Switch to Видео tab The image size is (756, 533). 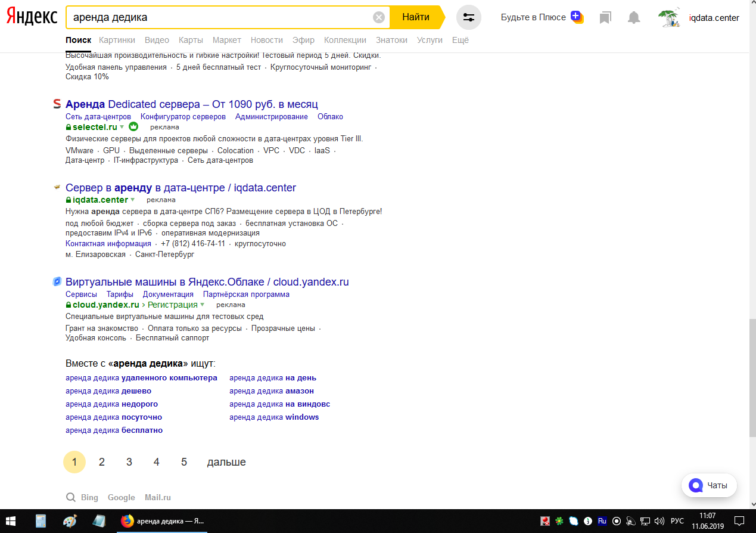coord(157,40)
